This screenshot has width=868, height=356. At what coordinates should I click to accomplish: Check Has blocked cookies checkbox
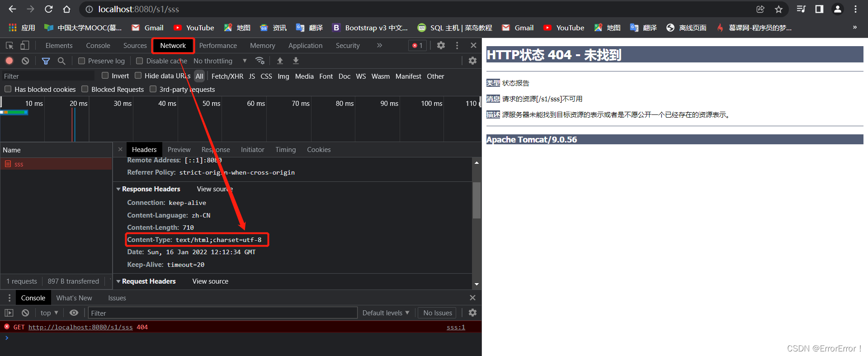[x=8, y=89]
